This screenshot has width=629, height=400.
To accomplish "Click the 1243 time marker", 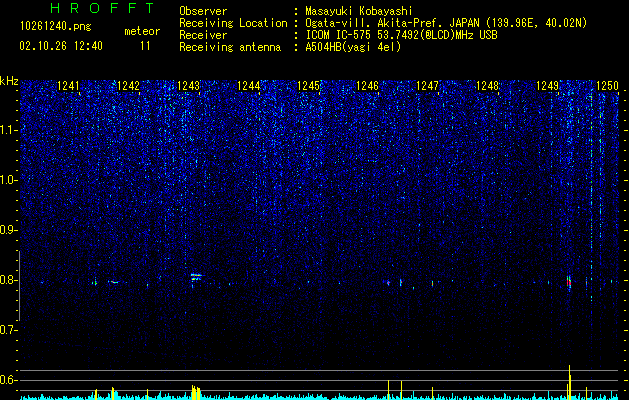I will (188, 86).
